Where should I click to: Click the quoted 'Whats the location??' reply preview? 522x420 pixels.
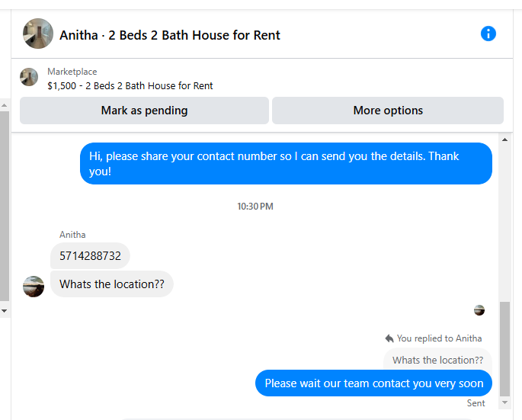437,360
